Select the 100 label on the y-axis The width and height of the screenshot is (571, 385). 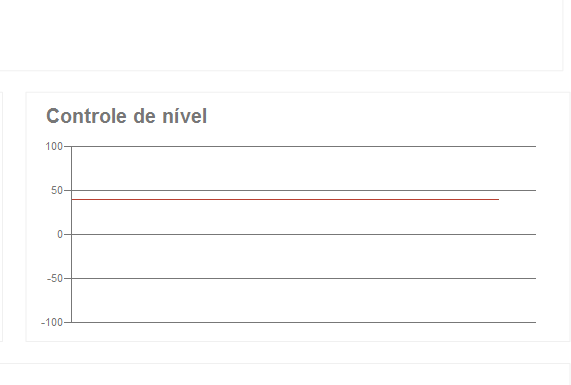tap(54, 146)
